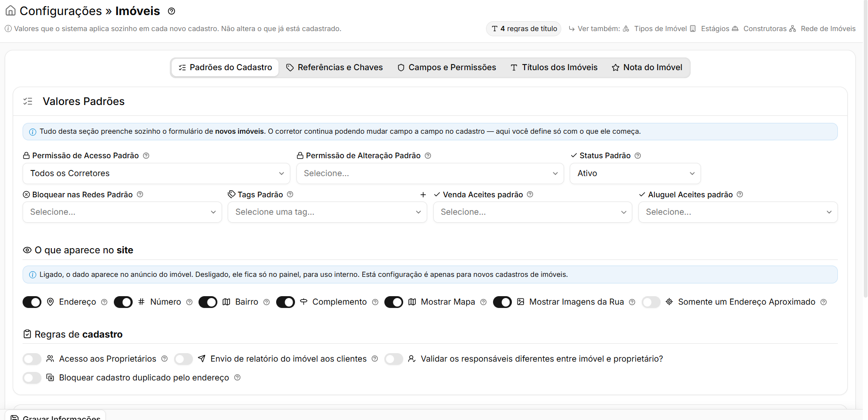Click help icon beside Status Padrão
The width and height of the screenshot is (868, 420).
pyautogui.click(x=638, y=155)
